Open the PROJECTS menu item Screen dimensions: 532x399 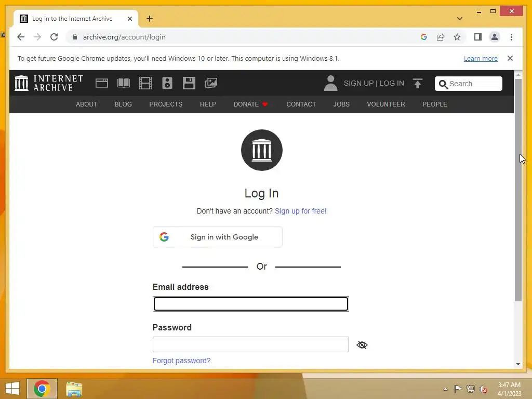click(166, 104)
